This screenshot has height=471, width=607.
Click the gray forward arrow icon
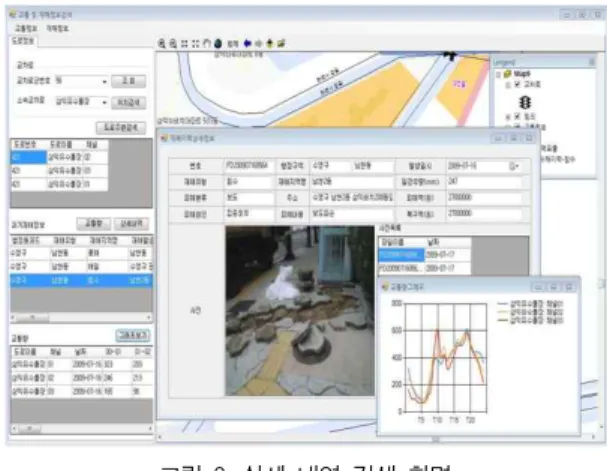(259, 43)
